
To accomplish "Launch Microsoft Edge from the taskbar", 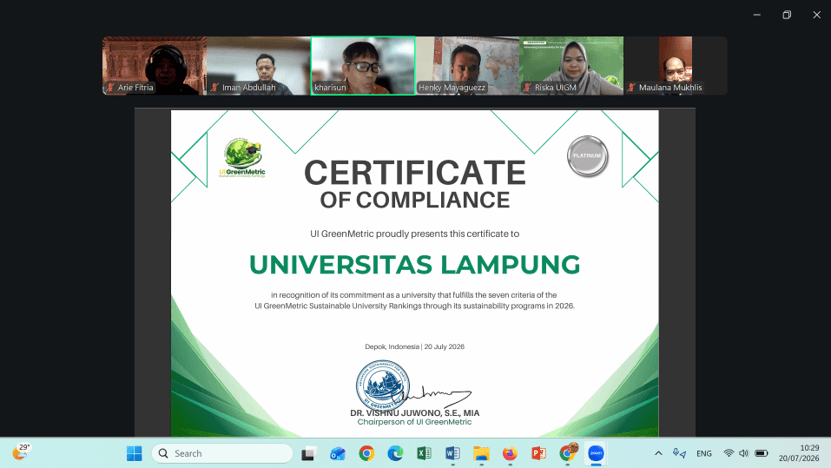I will [395, 453].
